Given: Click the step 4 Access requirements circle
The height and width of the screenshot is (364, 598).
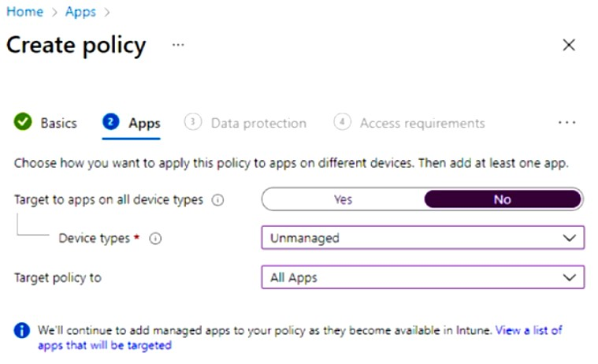Looking at the screenshot, I should (x=342, y=122).
